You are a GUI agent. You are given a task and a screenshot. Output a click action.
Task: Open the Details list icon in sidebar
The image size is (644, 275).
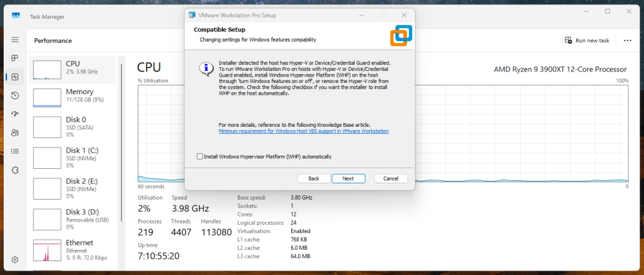[14, 151]
